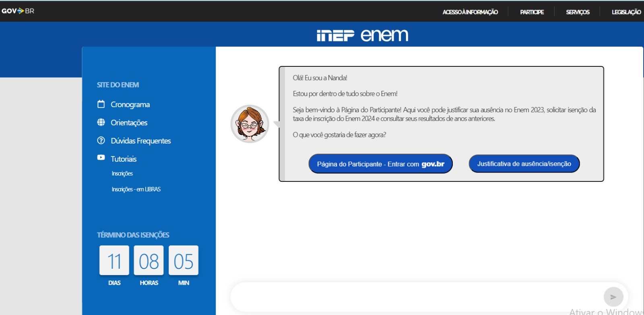This screenshot has width=644, height=315.
Task: Focus the chat message input field
Action: click(417, 297)
